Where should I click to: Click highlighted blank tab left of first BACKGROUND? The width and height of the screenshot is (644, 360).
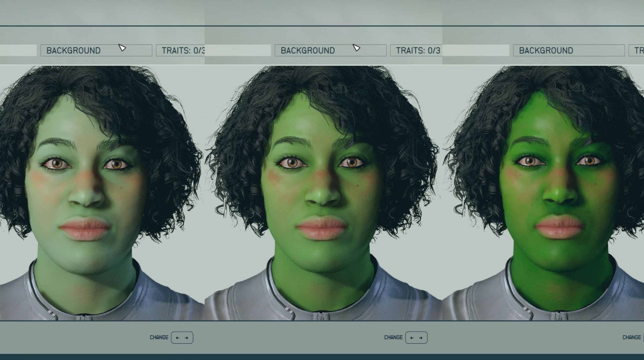[18, 50]
